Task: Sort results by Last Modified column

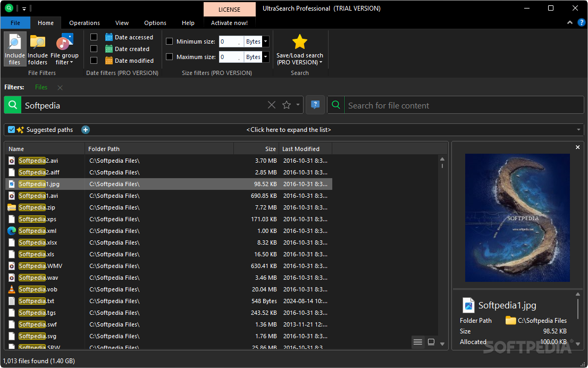Action: [305, 149]
